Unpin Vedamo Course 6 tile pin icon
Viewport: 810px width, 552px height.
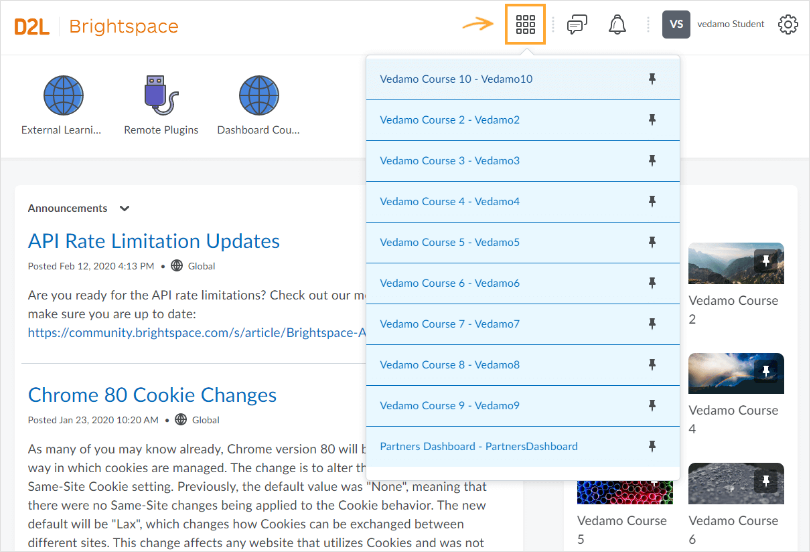coord(766,481)
